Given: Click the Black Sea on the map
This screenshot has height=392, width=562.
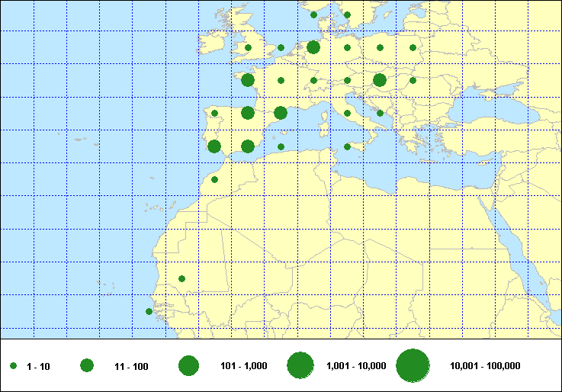Looking at the screenshot, I should pyautogui.click(x=488, y=114).
